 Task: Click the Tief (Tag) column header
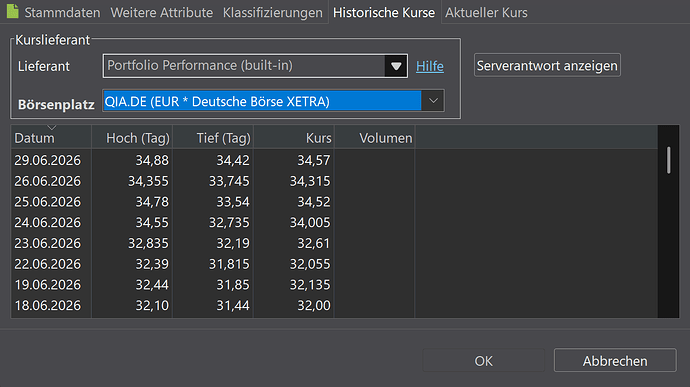213,138
